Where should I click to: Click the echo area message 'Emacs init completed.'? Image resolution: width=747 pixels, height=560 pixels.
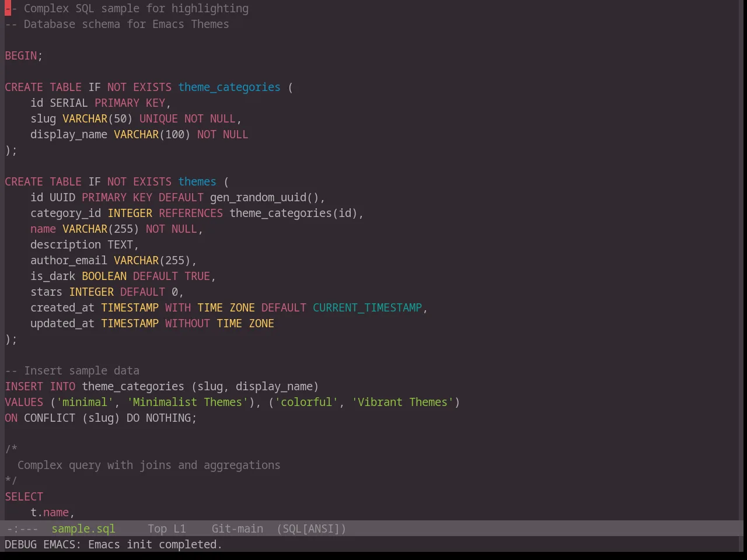coord(155,544)
